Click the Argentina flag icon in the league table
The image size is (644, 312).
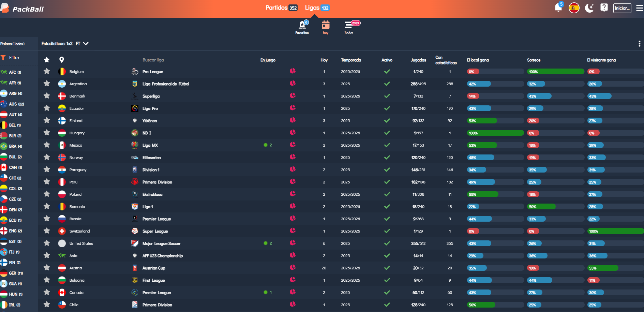coord(62,84)
